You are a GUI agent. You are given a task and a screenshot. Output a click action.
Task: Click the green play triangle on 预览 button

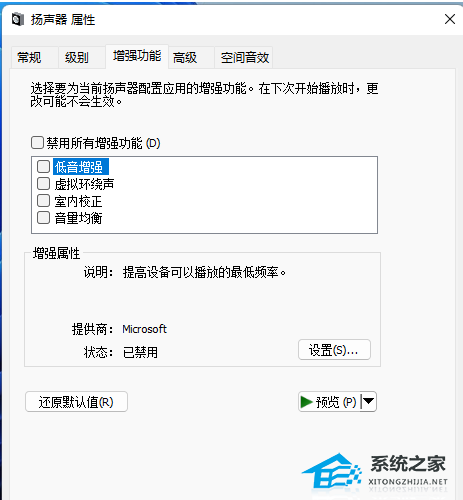[x=306, y=402]
